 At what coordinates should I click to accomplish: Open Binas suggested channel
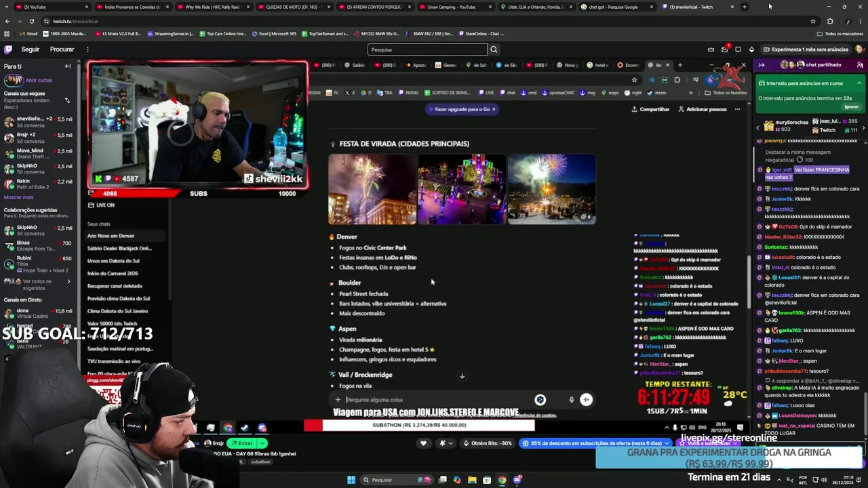[x=38, y=245]
